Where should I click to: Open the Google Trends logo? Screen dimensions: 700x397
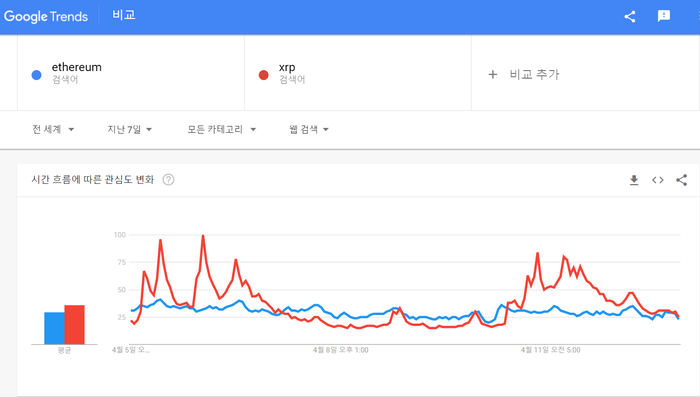(x=46, y=17)
